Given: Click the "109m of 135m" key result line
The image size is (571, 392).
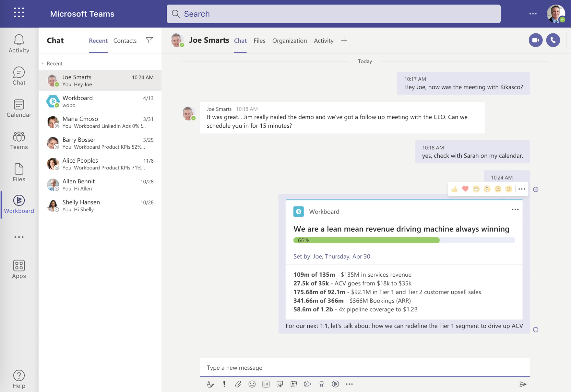Looking at the screenshot, I should 352,274.
